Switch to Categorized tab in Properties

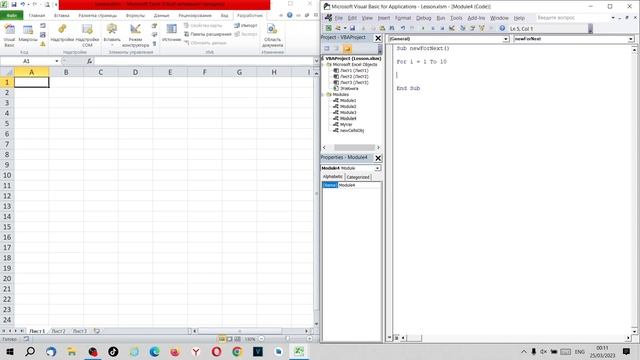[x=358, y=177]
